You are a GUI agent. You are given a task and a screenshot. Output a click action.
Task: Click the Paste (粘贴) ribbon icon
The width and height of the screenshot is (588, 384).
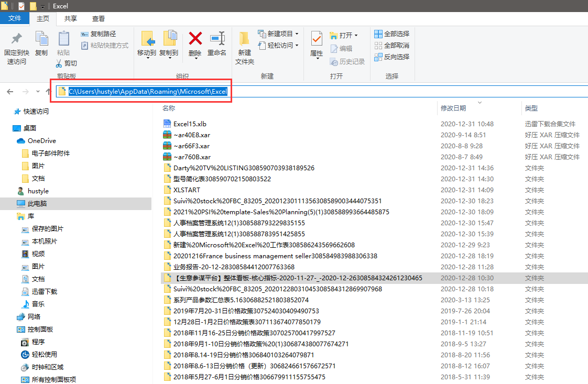pyautogui.click(x=63, y=39)
